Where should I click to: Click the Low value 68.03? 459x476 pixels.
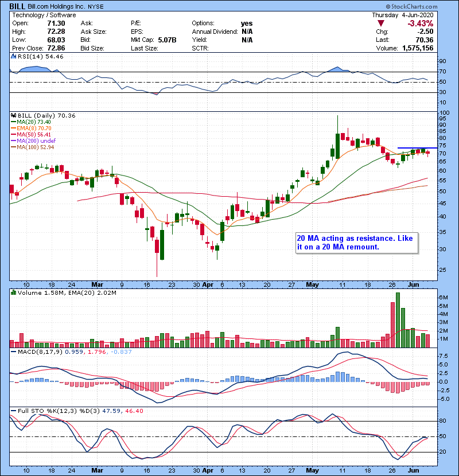[x=56, y=40]
